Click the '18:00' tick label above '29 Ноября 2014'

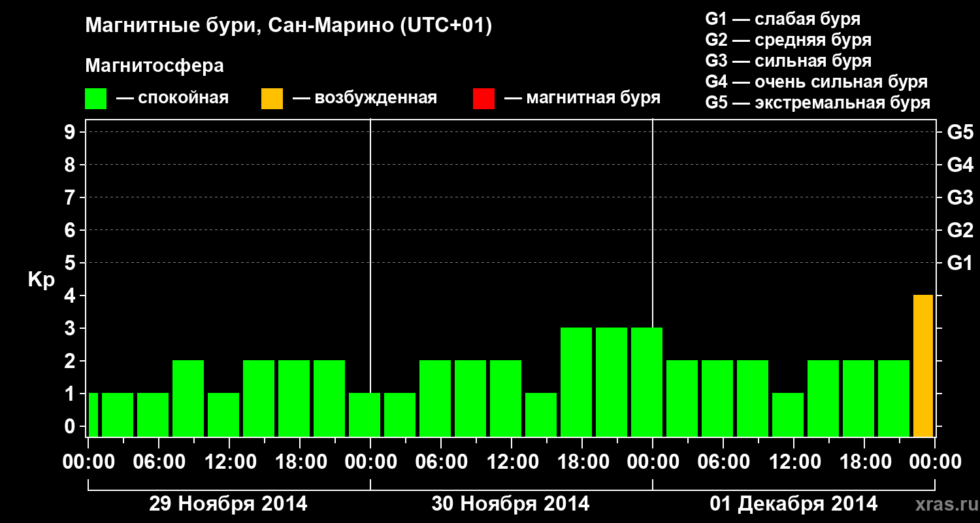pyautogui.click(x=300, y=462)
